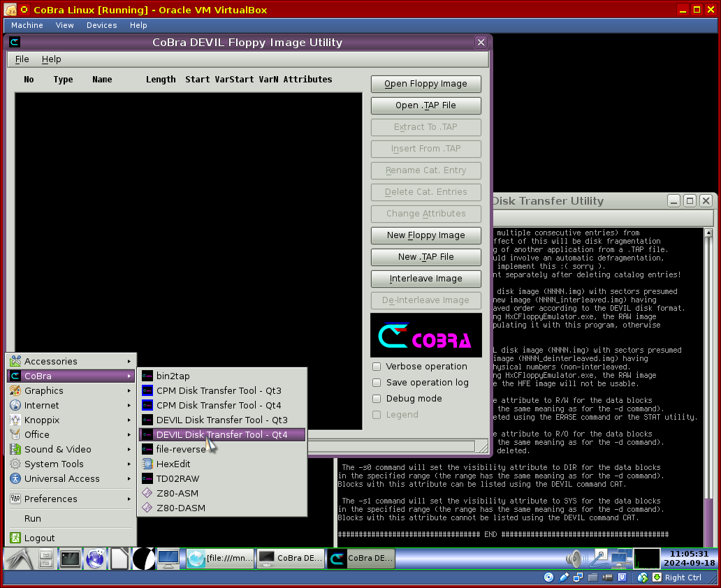Open the File menu in Floppy Utility
The image size is (721, 588).
pyautogui.click(x=22, y=59)
